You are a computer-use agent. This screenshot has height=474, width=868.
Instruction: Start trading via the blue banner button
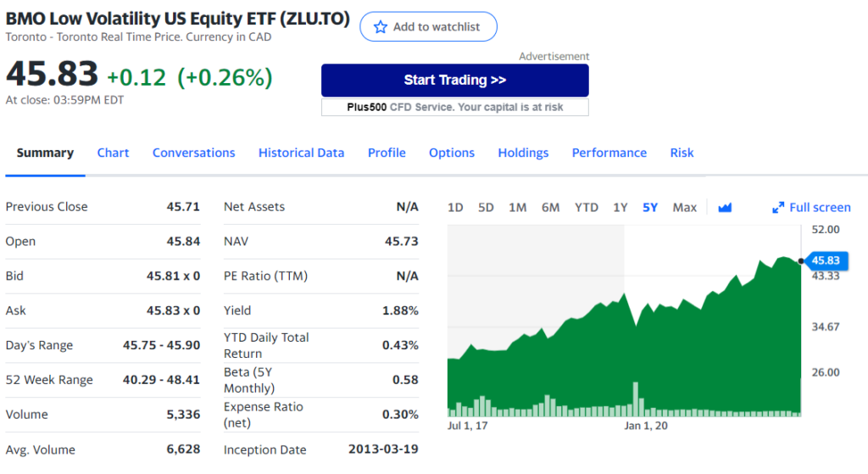point(454,81)
